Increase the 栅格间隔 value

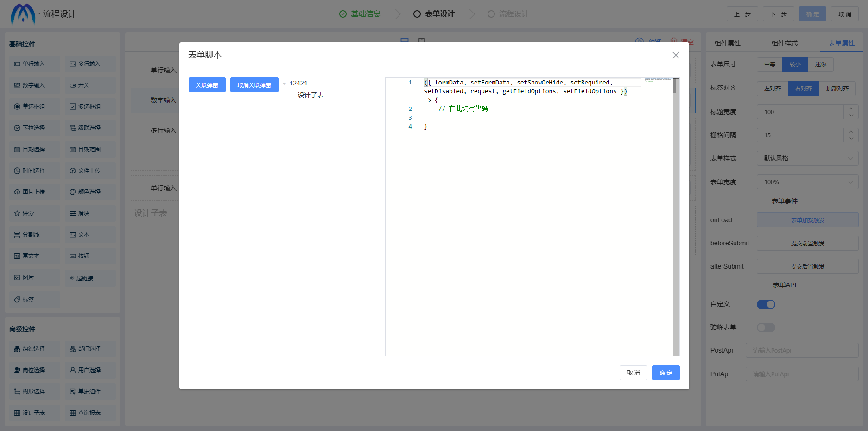click(x=851, y=132)
